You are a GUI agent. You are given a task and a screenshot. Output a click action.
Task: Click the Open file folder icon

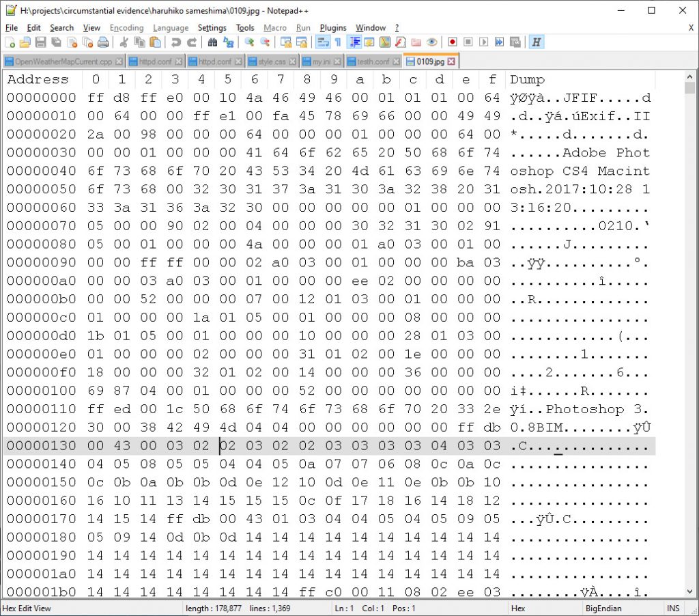pyautogui.click(x=25, y=42)
